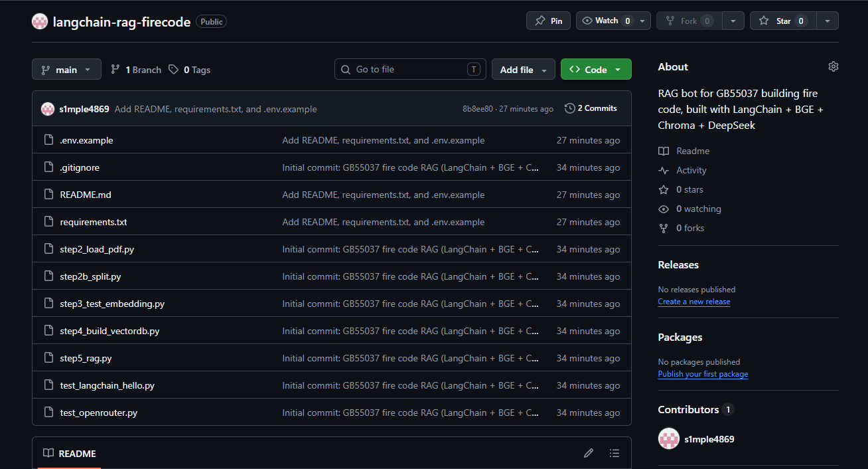The height and width of the screenshot is (469, 868).
Task: Open the step2_load_pdf.py file
Action: point(97,249)
